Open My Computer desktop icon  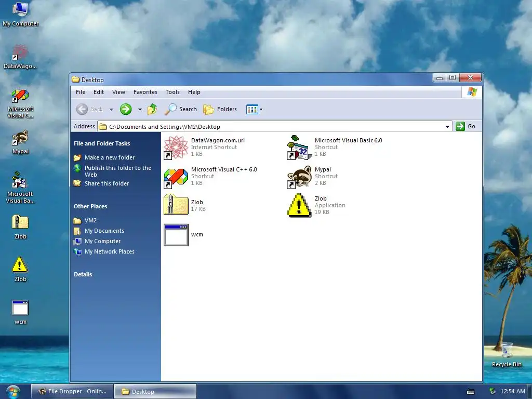[x=20, y=14]
